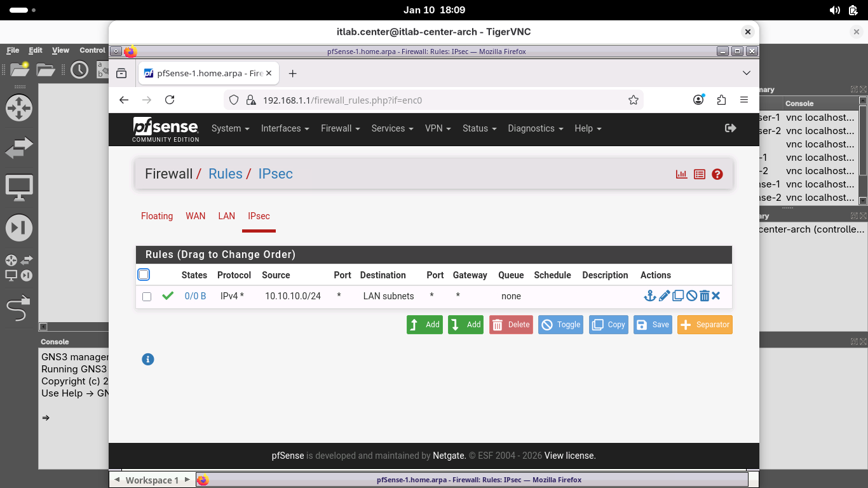The width and height of the screenshot is (868, 488).
Task: Switch to the Floating rules tab
Action: coord(157,216)
